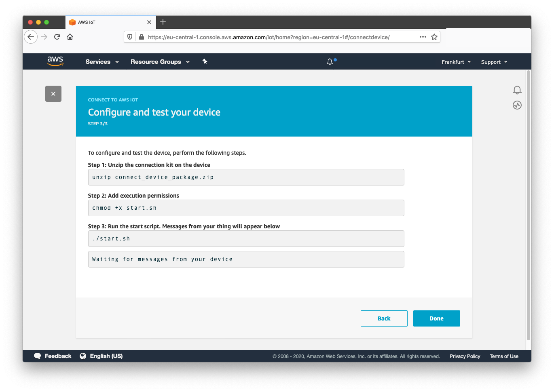Viewport: 554px width, 392px height.
Task: Click the Done button
Action: 436,318
